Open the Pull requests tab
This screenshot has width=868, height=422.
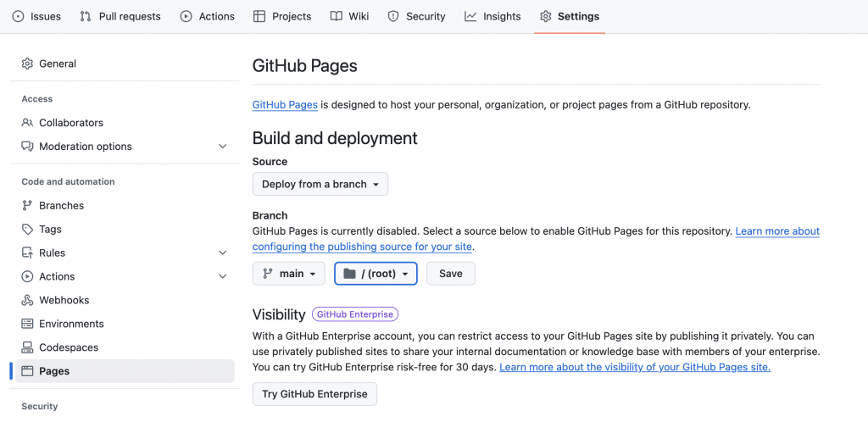coord(120,16)
